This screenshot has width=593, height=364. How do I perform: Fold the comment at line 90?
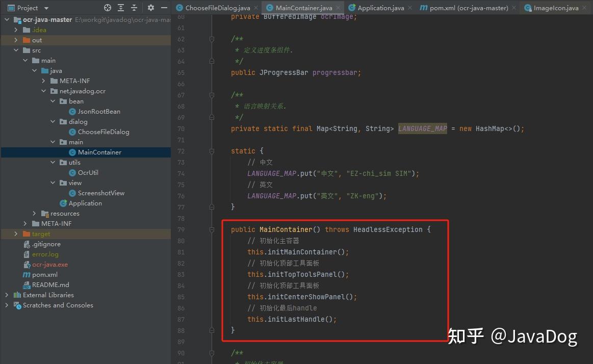tap(212, 353)
